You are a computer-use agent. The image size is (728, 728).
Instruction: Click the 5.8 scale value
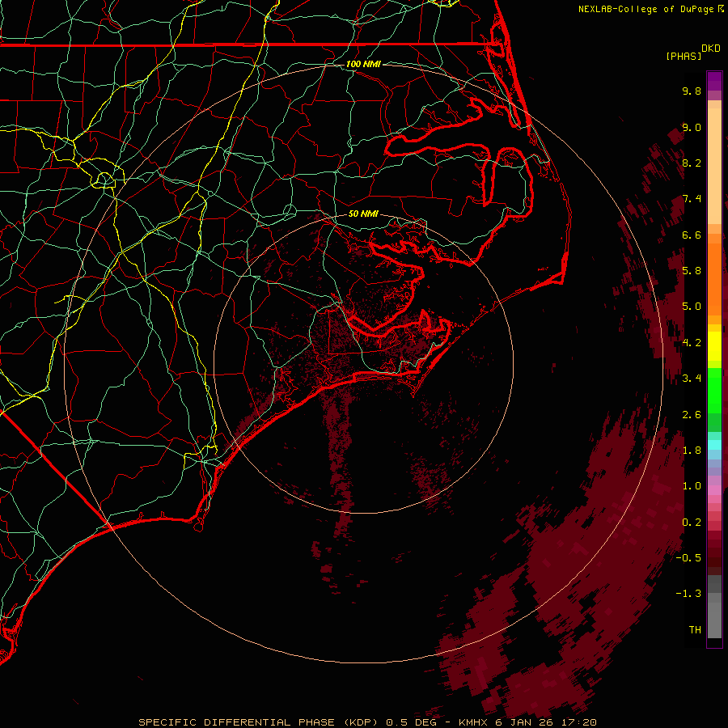(692, 270)
